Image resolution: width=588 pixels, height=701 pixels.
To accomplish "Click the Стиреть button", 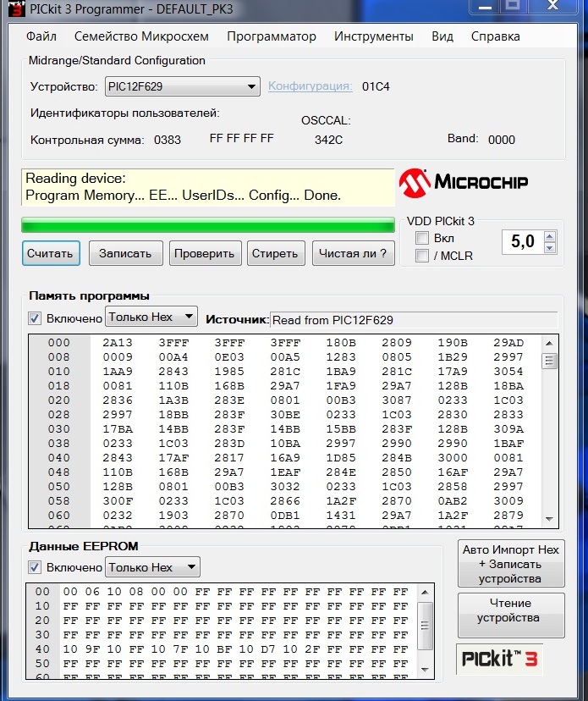I will click(276, 253).
